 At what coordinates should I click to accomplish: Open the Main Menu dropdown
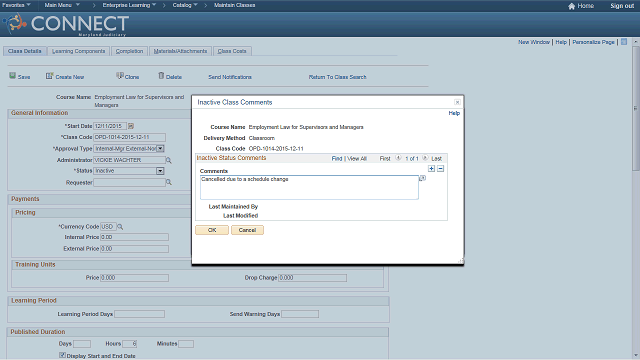tap(62, 5)
